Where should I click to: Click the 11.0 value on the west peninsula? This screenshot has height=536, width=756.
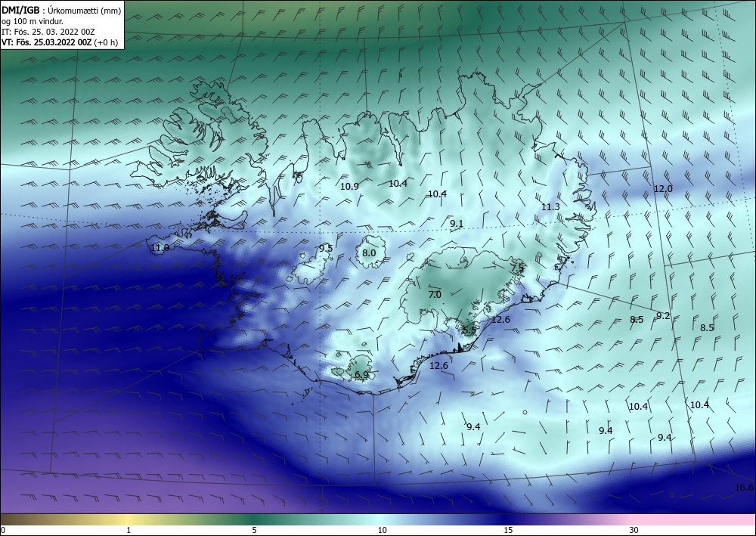click(160, 248)
